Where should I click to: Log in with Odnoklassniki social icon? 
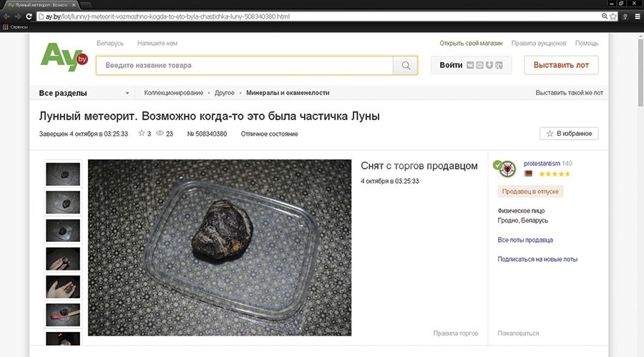click(479, 65)
